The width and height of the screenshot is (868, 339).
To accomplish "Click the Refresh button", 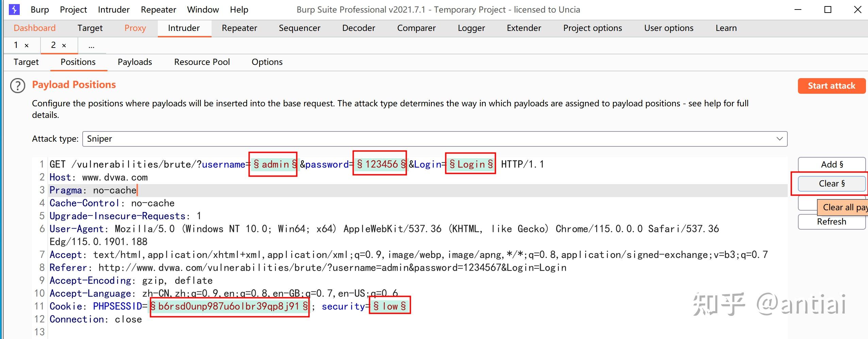I will tap(831, 222).
